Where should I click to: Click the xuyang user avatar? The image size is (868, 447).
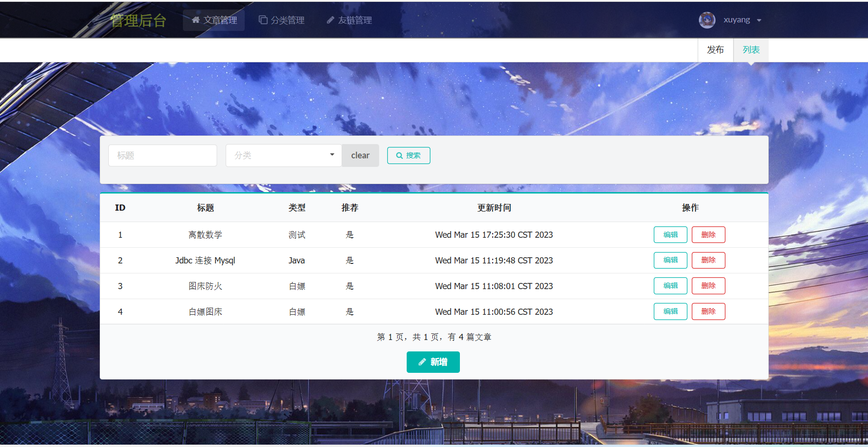[707, 20]
